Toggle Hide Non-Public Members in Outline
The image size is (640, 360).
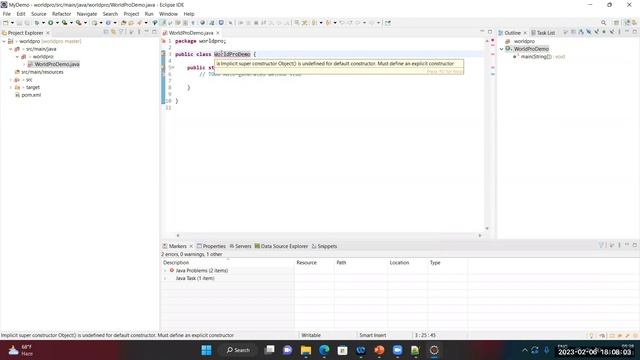(604, 32)
